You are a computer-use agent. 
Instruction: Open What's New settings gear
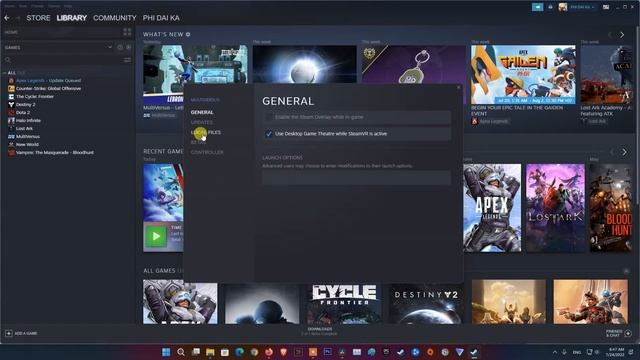point(188,34)
